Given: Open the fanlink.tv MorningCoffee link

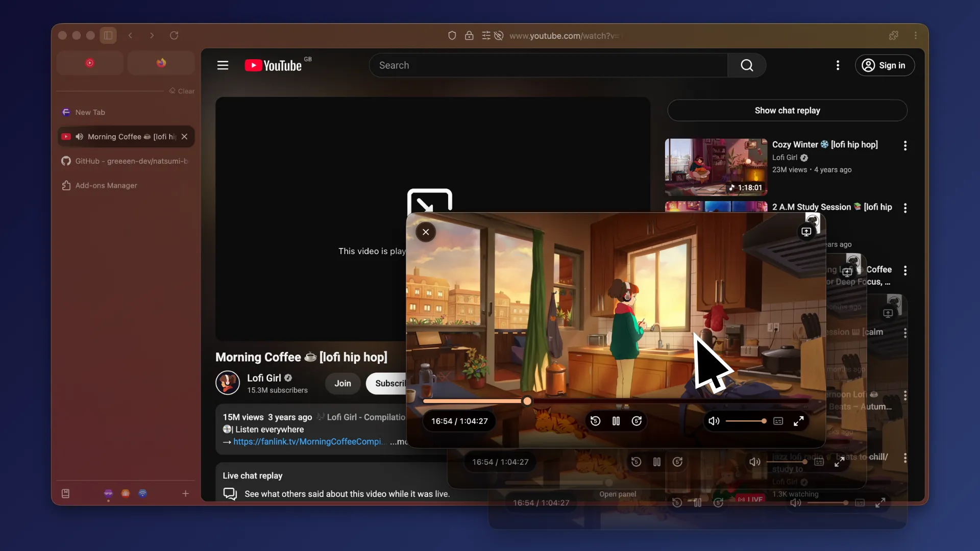Looking at the screenshot, I should pos(307,442).
